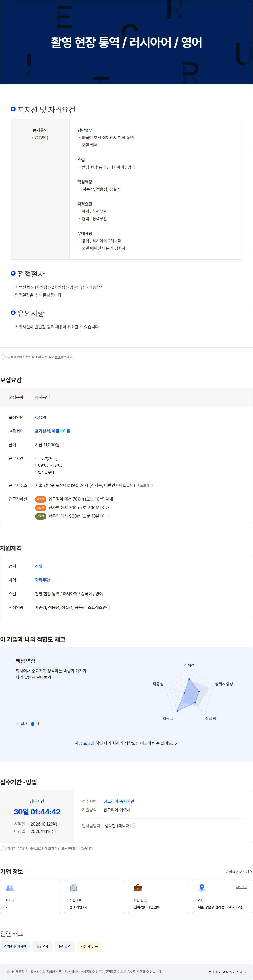
Task: Click the 성다현 (매니저) contact name
Action: (118, 826)
